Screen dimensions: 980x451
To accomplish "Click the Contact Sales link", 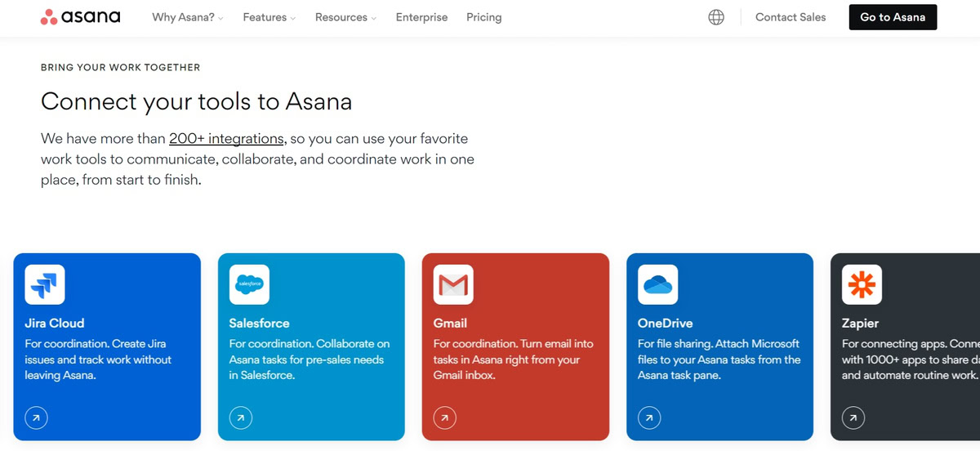I will 790,17.
